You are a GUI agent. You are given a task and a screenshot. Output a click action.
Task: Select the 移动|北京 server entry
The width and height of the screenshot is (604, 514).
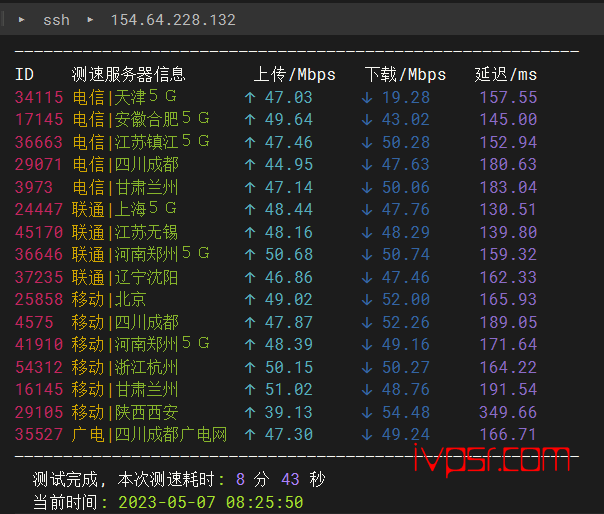pos(109,299)
